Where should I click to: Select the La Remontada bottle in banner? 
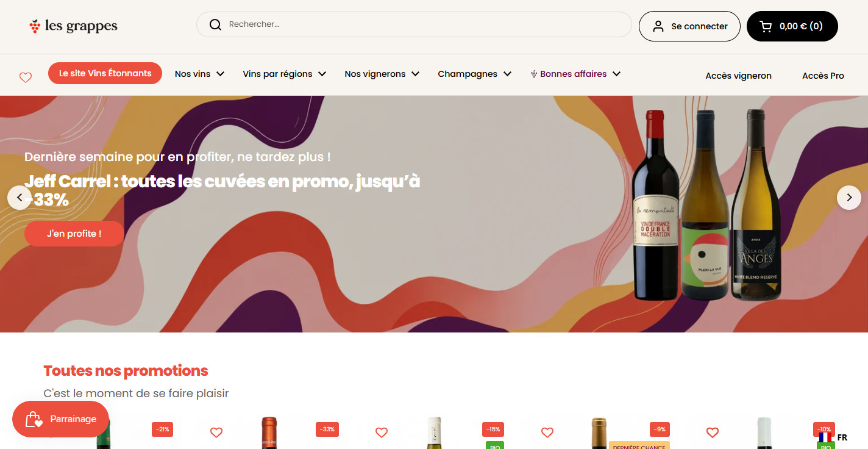(x=655, y=204)
